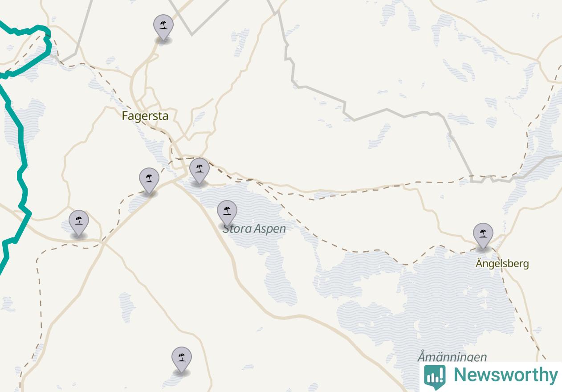Screen dimensions: 562x392
Task: Click the Stora Aspen lake label
Action: tap(254, 229)
